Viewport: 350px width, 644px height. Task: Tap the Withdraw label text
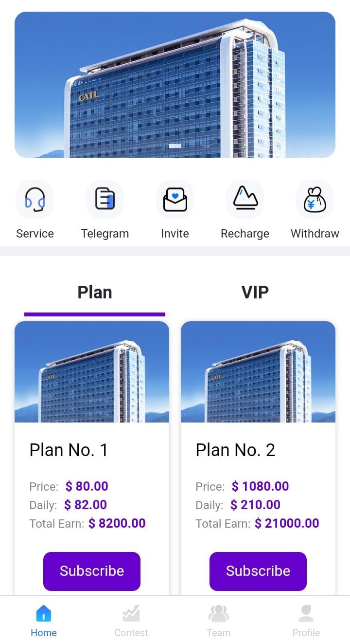point(315,234)
